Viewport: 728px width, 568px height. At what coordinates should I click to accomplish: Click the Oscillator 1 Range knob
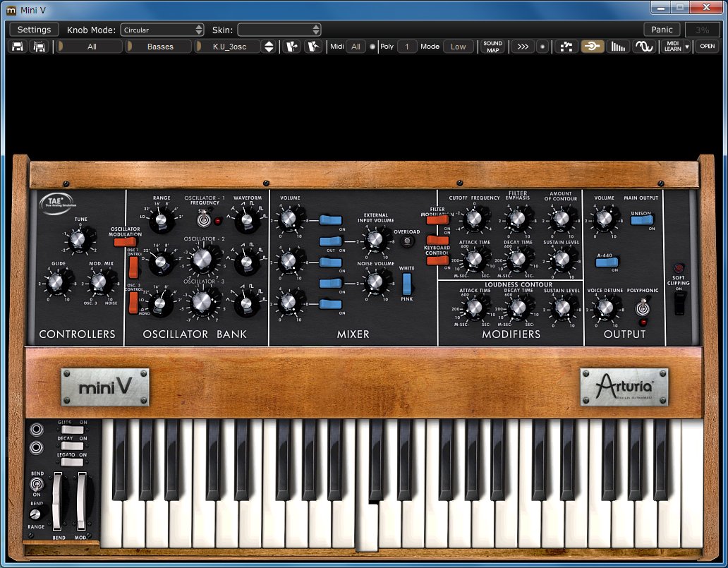point(161,219)
